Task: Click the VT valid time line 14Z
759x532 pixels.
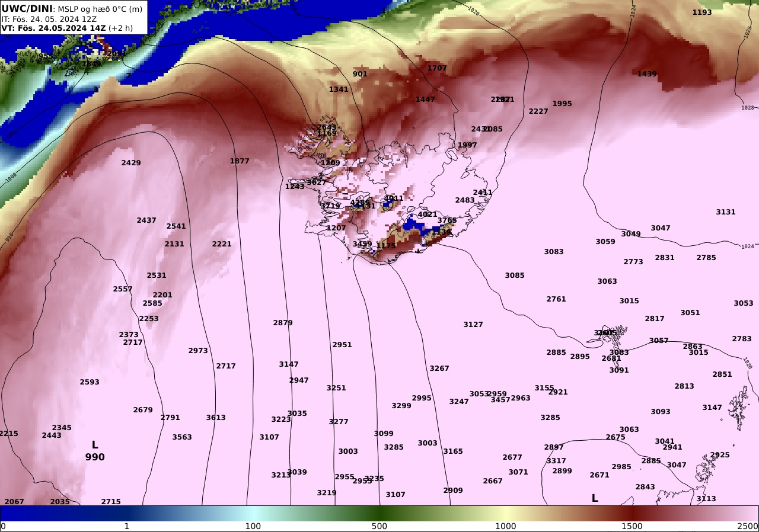Action: tap(67, 28)
